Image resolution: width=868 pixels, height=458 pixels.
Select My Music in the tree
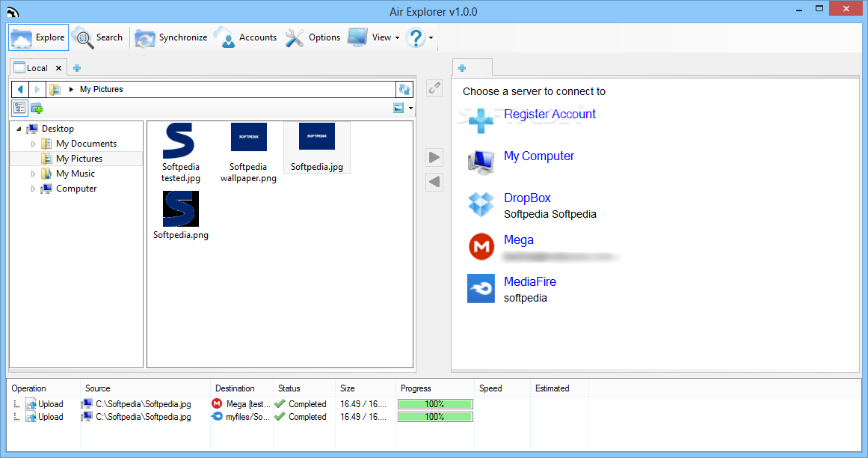tap(76, 174)
